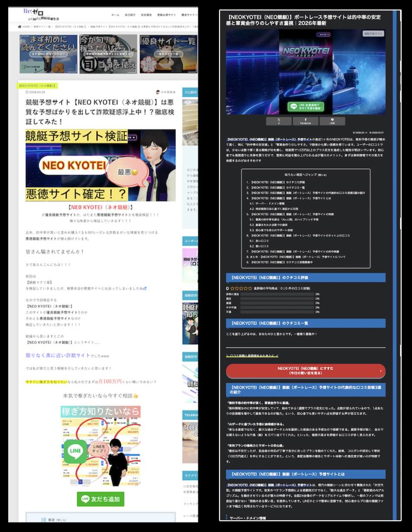Screen dimensions: 412x532
Task: Open the まず初めに読んでください banner
Action: point(48,54)
